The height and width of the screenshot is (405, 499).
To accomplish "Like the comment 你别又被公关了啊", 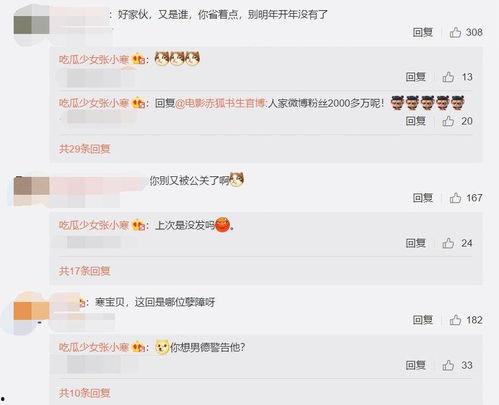I will (455, 198).
